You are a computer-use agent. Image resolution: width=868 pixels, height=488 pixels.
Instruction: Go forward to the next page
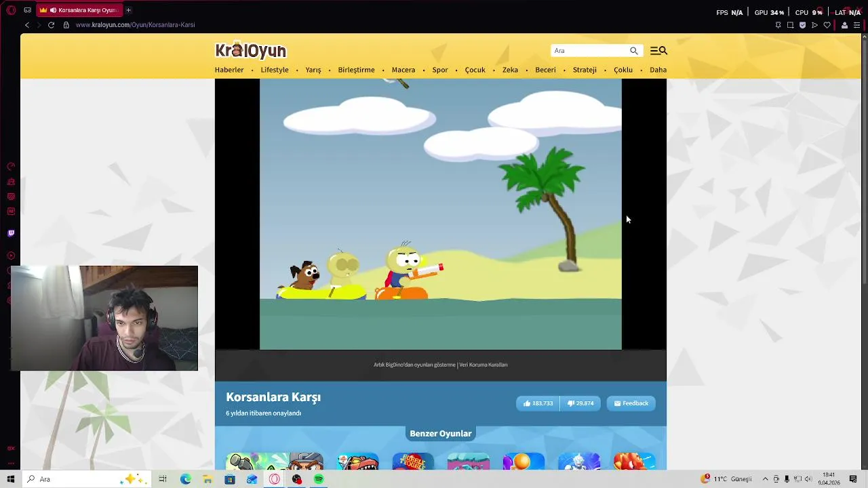tap(39, 25)
